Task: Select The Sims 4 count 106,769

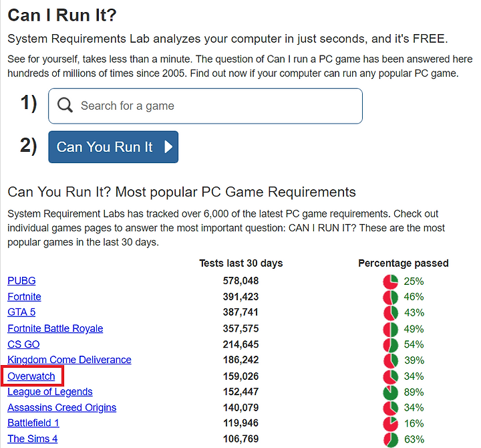Action: pos(240,439)
